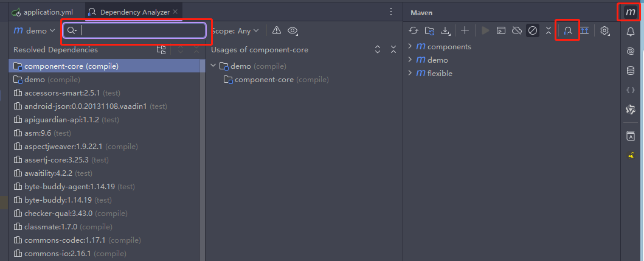Expand the components Maven module
644x261 pixels.
[410, 47]
